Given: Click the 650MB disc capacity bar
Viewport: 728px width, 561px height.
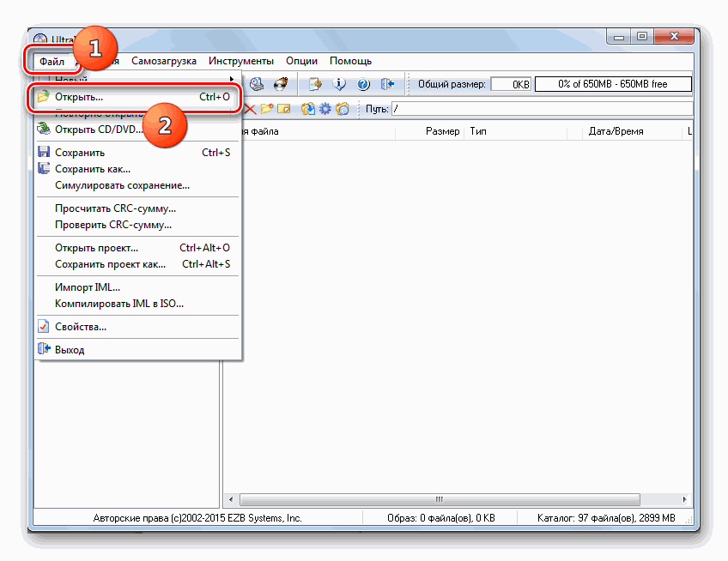Looking at the screenshot, I should (613, 84).
